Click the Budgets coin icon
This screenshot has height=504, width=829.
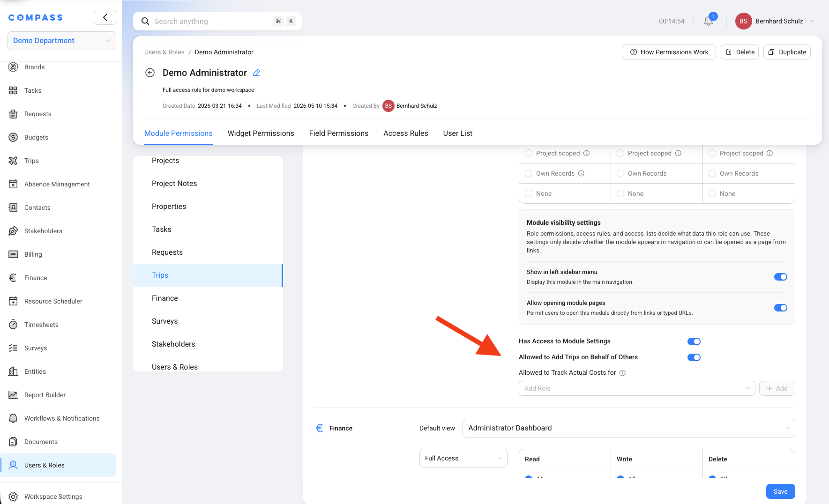(13, 137)
